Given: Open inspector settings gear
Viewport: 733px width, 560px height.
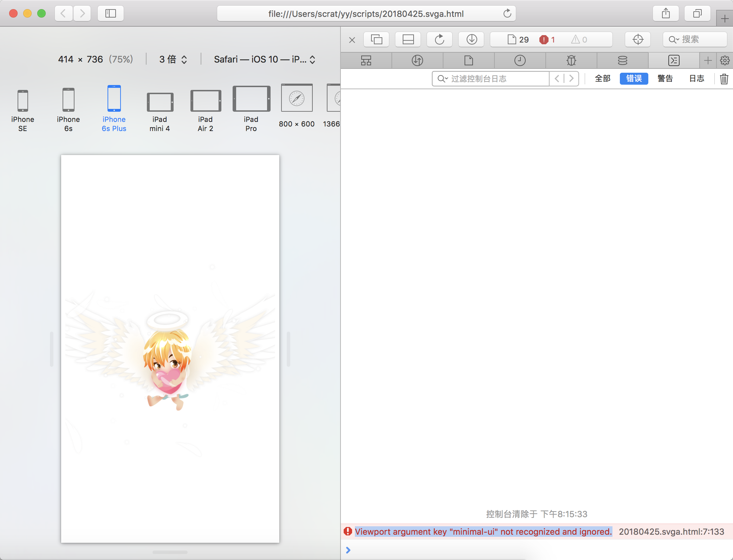Looking at the screenshot, I should click(725, 60).
